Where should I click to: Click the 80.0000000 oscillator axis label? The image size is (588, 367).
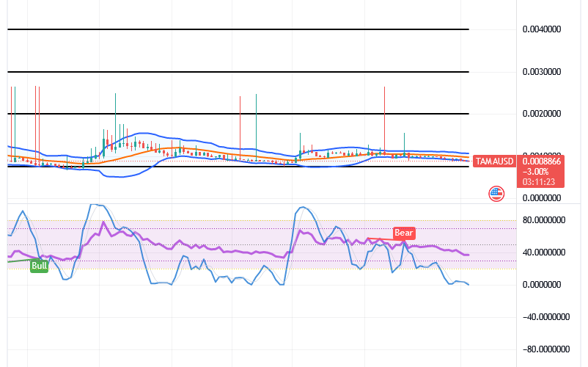coord(543,220)
